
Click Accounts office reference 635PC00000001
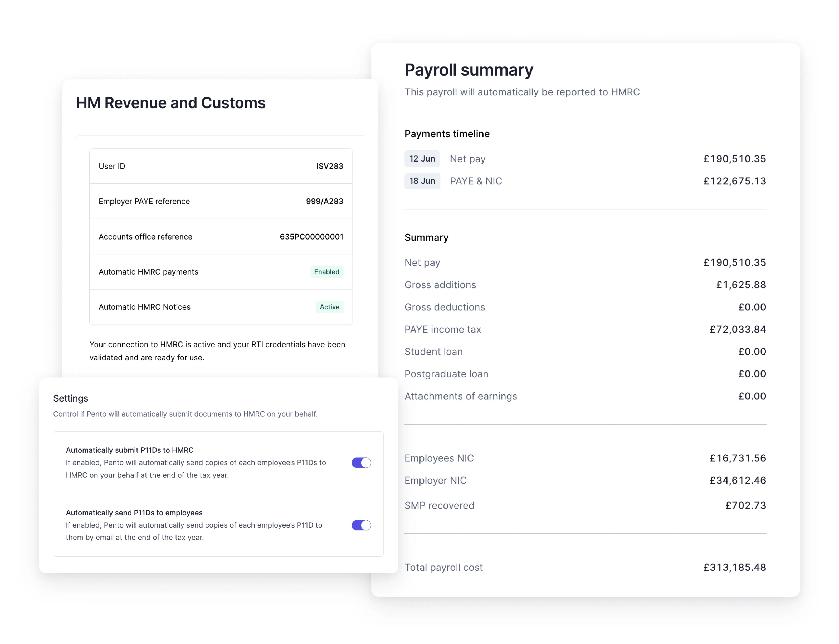tap(311, 237)
